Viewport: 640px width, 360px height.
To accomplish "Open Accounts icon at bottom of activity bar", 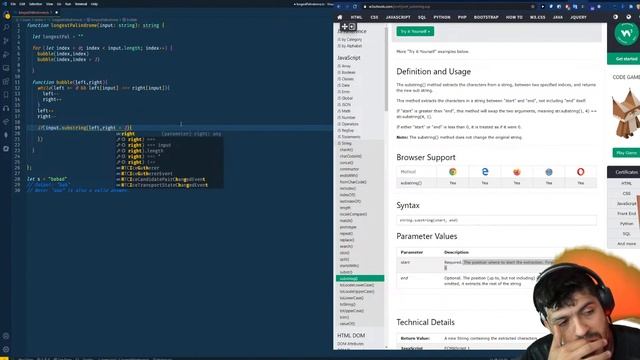I will click(6, 336).
